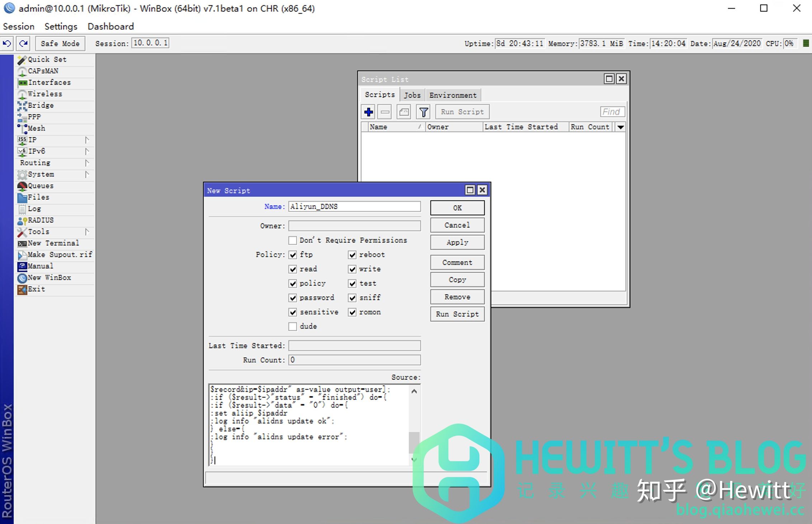Click the filter funnel icon in Script List
The image size is (812, 524).
pyautogui.click(x=424, y=112)
